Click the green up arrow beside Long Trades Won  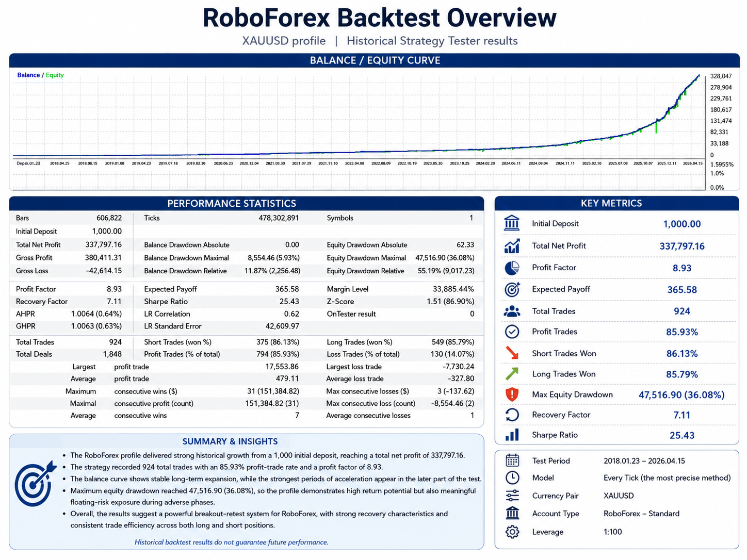tap(512, 374)
